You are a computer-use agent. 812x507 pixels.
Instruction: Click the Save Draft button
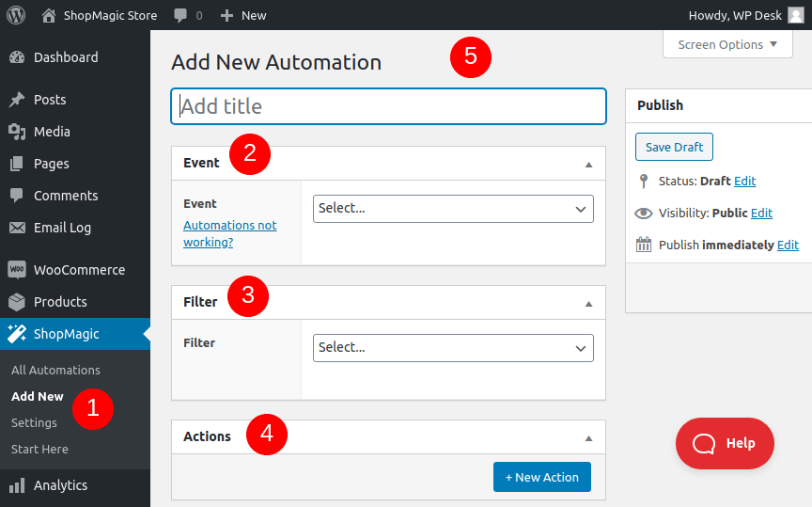pyautogui.click(x=674, y=148)
